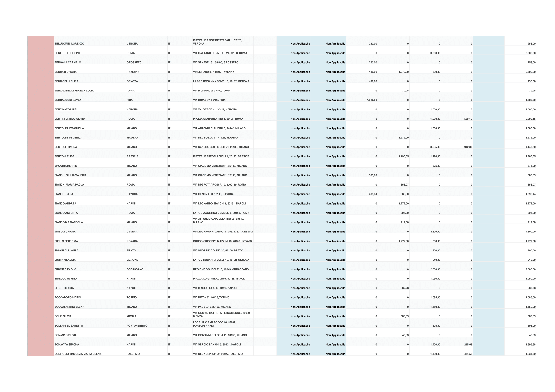Select the city PALERMO
This screenshot has height=392, width=555.
(x=133, y=354)
